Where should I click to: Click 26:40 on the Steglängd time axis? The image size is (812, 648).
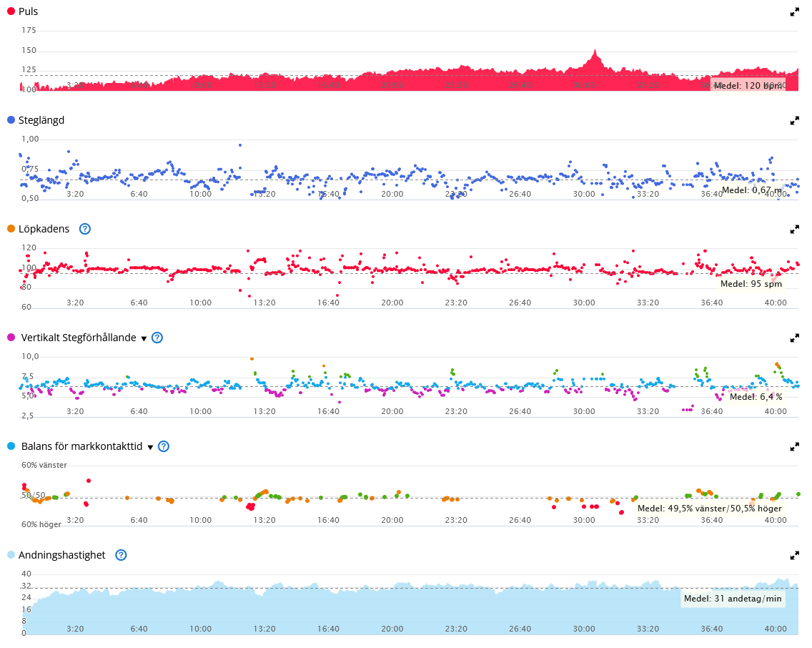click(x=520, y=194)
